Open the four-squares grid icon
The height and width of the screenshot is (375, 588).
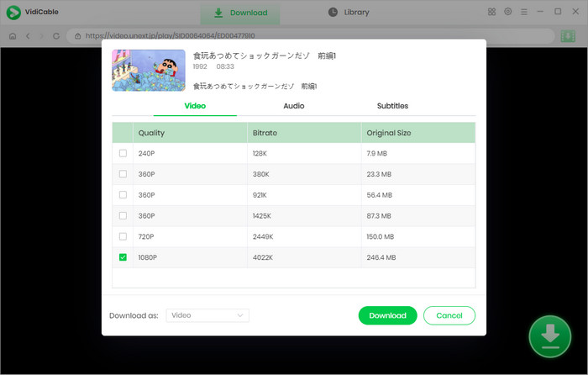(x=491, y=12)
